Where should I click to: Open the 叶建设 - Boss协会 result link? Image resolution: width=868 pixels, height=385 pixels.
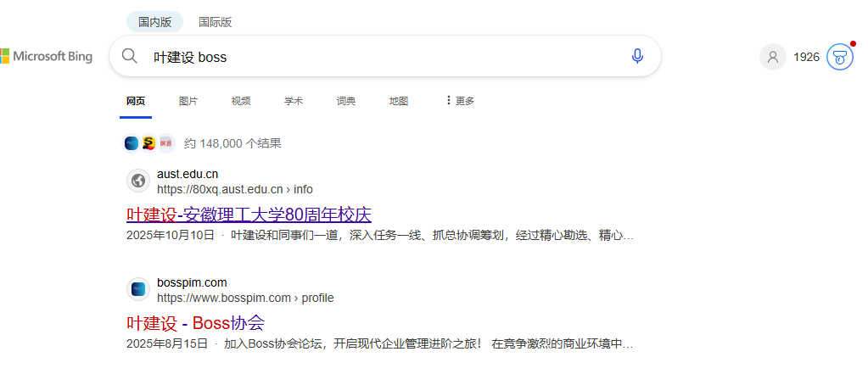[x=195, y=323]
